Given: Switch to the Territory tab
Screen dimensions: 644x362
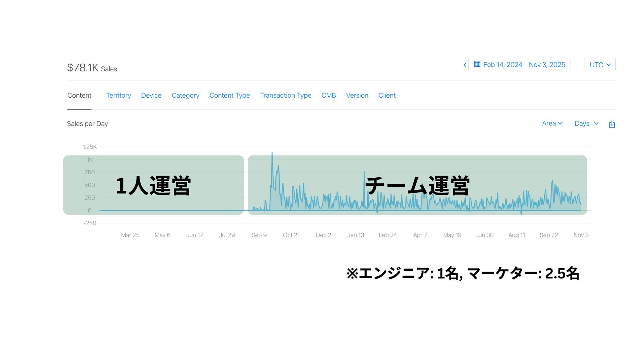Looking at the screenshot, I should click(x=118, y=96).
